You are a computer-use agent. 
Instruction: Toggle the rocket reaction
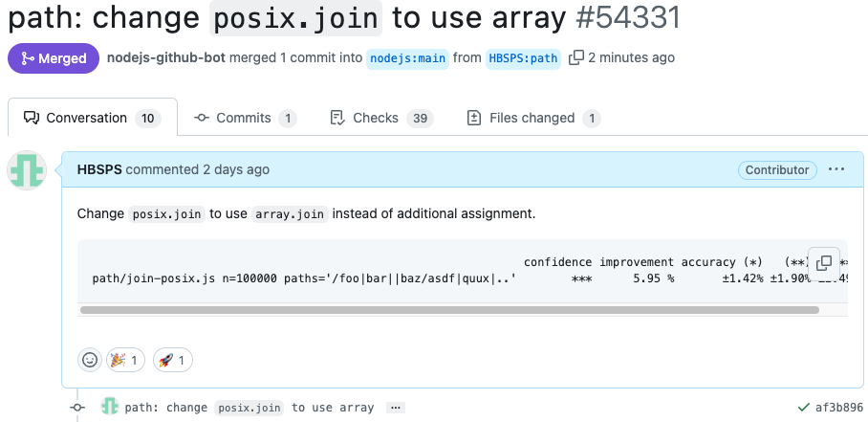pos(173,360)
